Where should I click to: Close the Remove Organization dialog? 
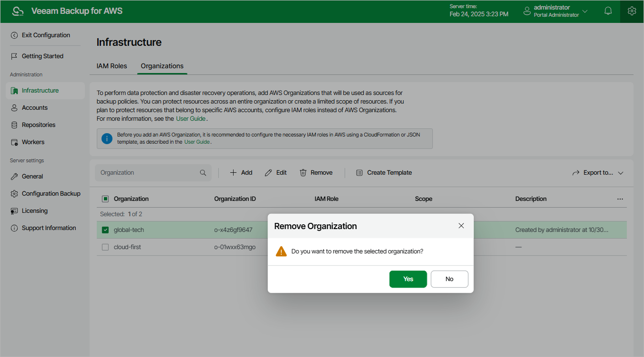[461, 226]
